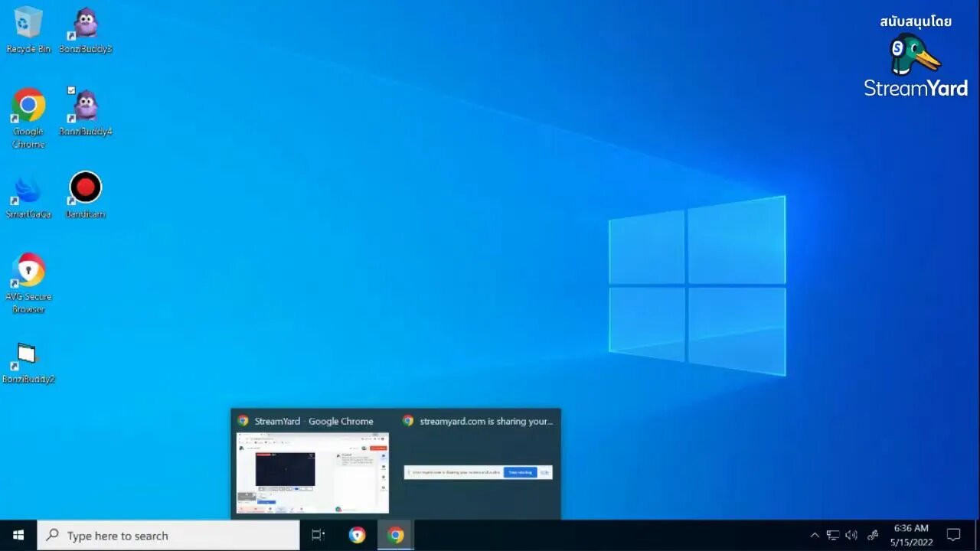
Task: Show hidden system tray icons
Action: click(815, 536)
